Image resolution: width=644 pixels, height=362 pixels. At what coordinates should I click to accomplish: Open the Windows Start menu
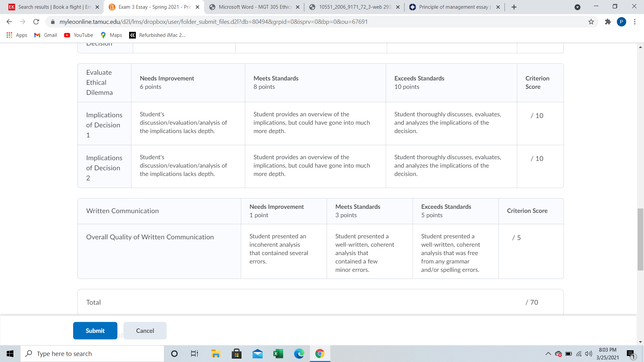(10, 354)
